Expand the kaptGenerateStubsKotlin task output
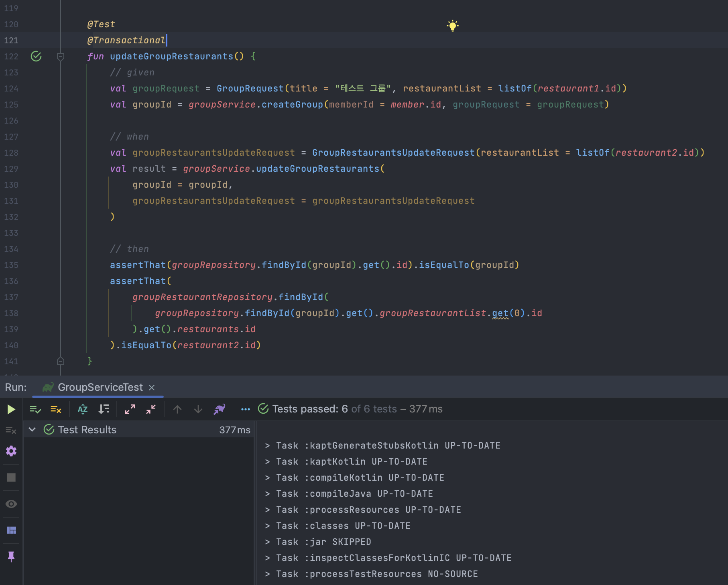The height and width of the screenshot is (585, 728). [267, 445]
